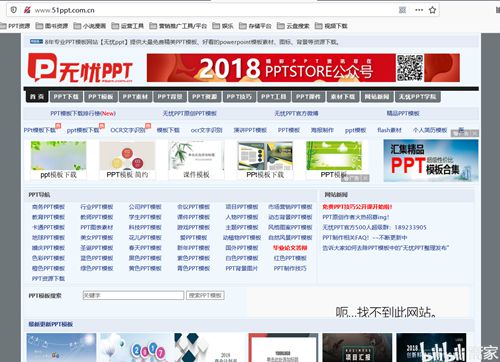The image size is (500, 362).
Task: Click the tracking protection shield icon
Action: [x=14, y=10]
